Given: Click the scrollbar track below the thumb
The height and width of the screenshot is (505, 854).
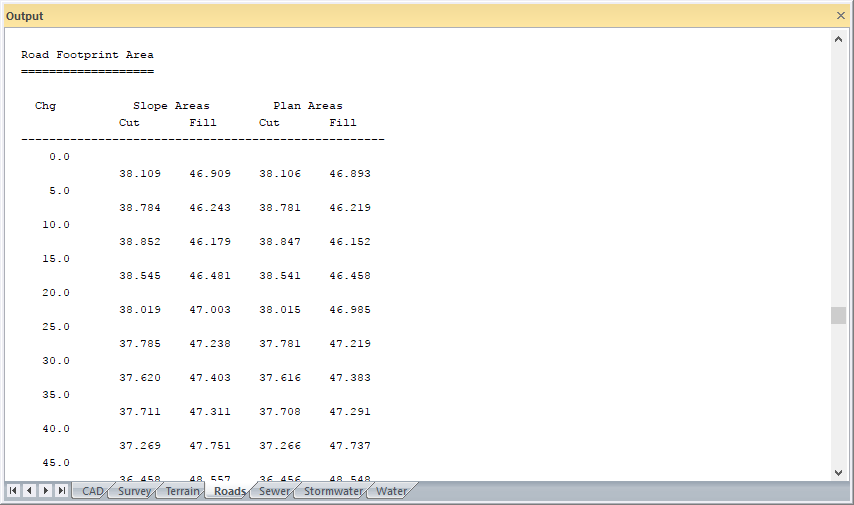Looking at the screenshot, I should [x=838, y=400].
